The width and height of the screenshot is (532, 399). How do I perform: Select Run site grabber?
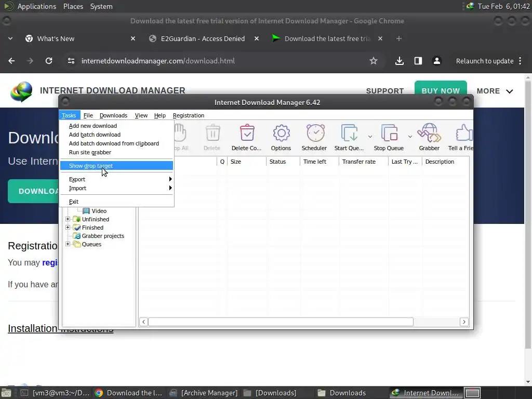coord(116,152)
